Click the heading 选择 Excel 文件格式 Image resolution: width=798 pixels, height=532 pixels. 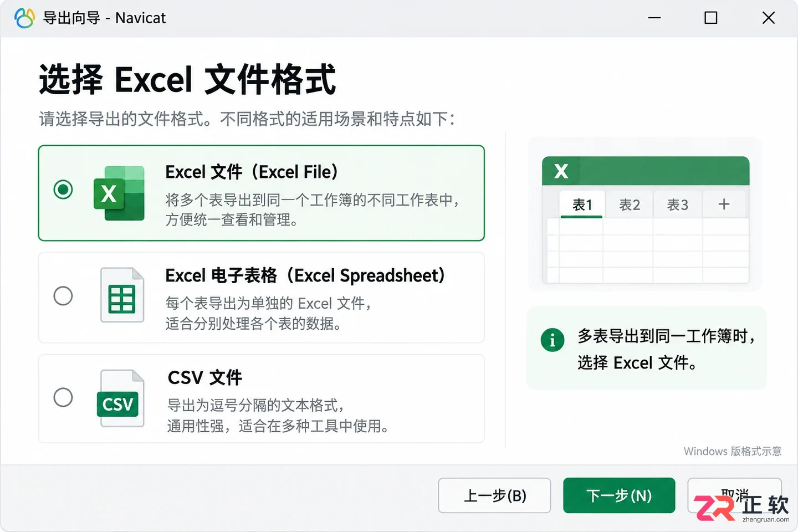[x=187, y=79]
